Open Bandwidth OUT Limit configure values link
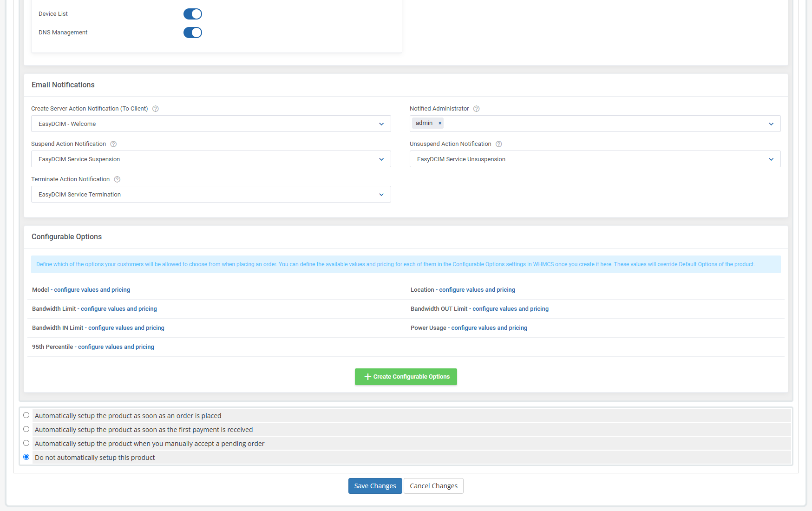This screenshot has height=511, width=812. pyautogui.click(x=511, y=309)
